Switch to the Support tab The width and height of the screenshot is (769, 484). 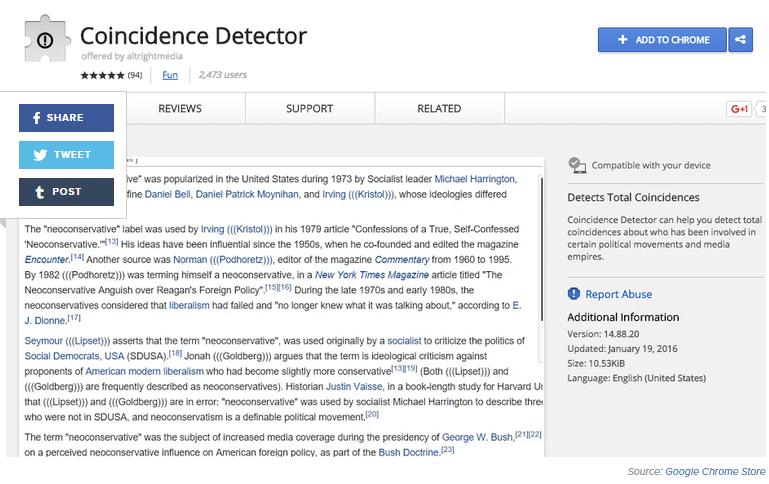click(310, 108)
